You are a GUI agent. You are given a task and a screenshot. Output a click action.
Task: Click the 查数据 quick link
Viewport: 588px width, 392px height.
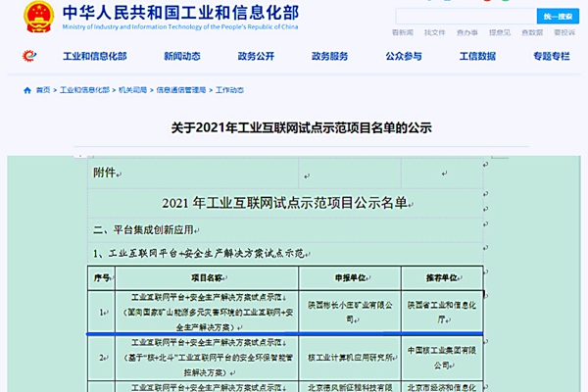tap(532, 32)
